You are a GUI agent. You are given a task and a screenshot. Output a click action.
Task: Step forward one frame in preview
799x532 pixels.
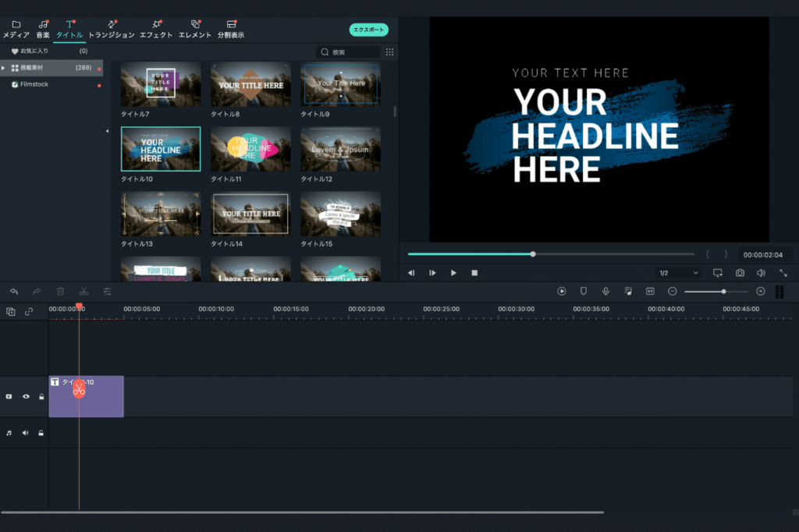click(432, 273)
